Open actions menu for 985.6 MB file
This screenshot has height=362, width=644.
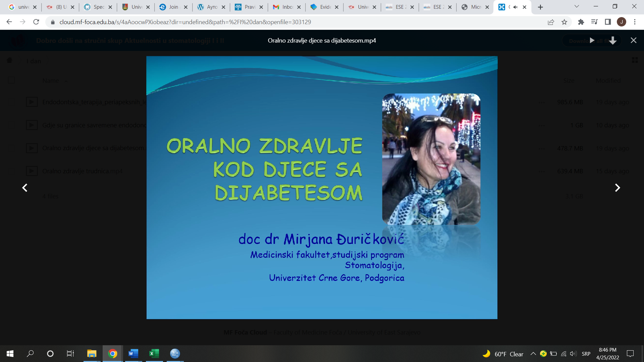(x=542, y=102)
